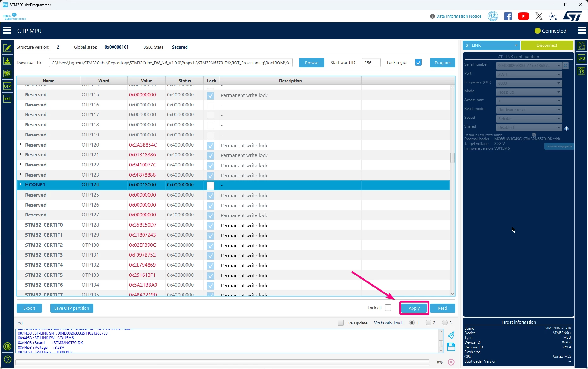The height and width of the screenshot is (369, 588).
Task: Select verbosity level 3
Action: (444, 323)
